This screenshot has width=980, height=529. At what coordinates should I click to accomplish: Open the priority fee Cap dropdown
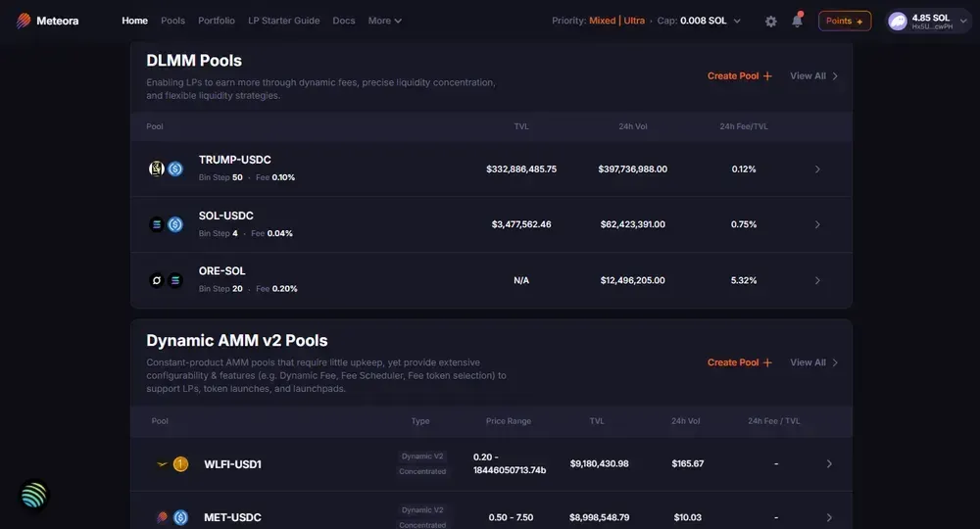point(737,21)
